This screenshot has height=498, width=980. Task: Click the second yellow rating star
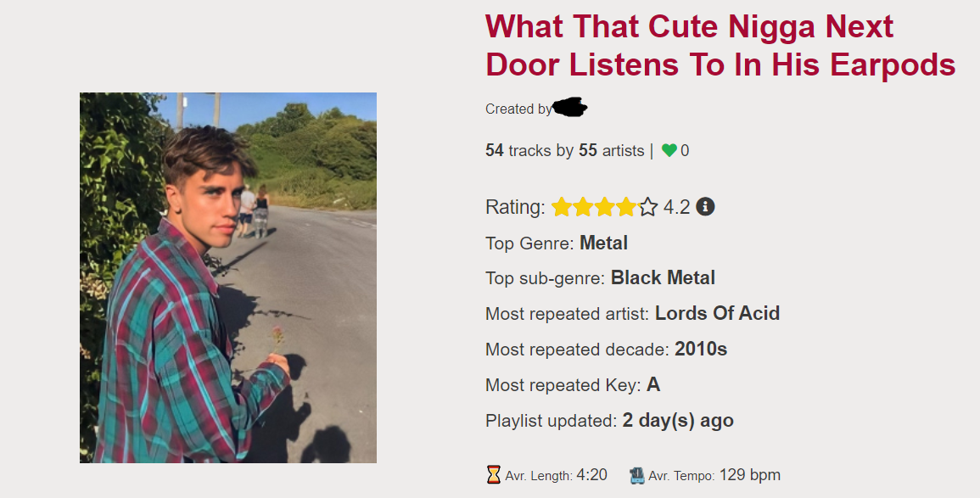pos(583,207)
